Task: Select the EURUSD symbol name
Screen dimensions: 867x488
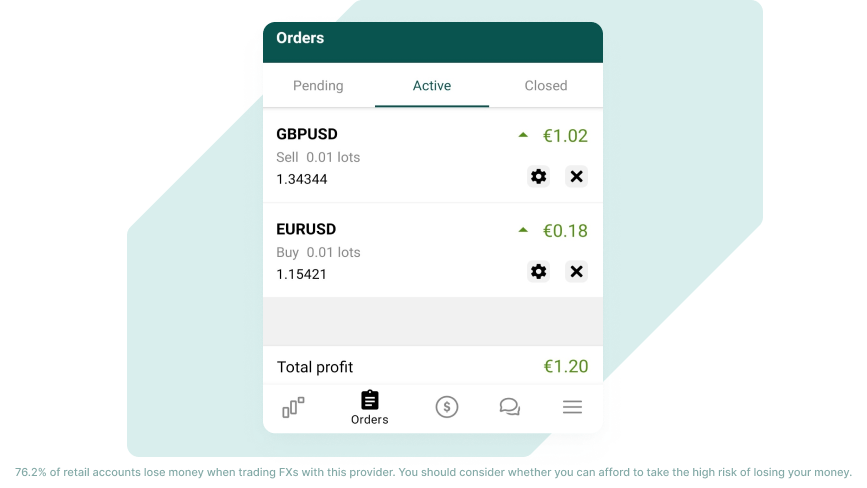Action: point(306,229)
